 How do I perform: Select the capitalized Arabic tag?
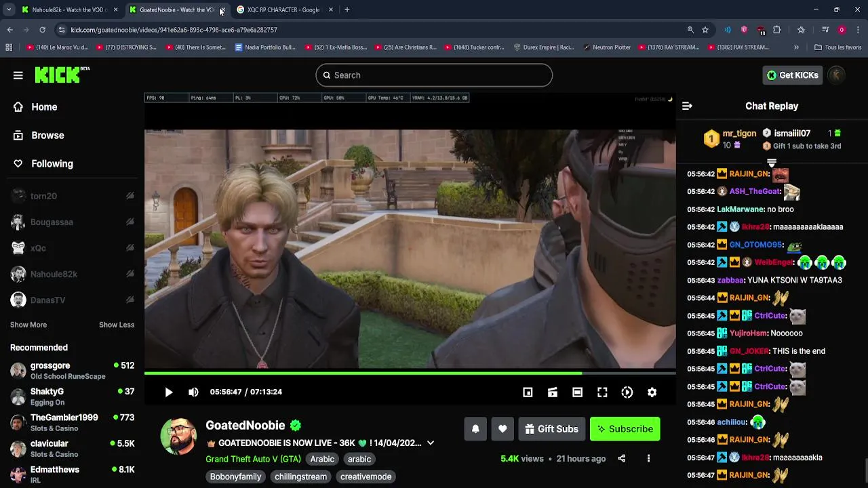[322, 459]
